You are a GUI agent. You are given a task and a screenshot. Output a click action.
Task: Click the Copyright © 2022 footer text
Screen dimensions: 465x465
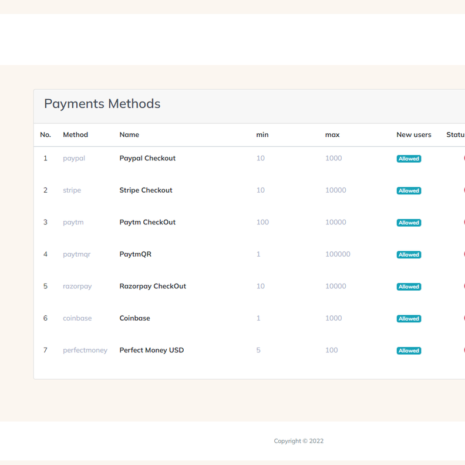click(299, 441)
